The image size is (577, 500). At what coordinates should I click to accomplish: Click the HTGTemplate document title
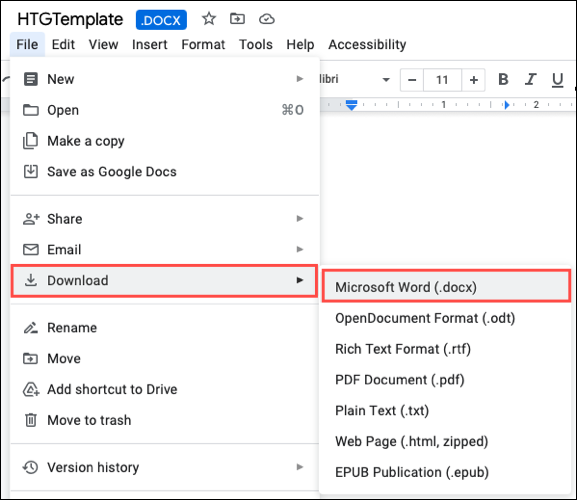point(70,19)
